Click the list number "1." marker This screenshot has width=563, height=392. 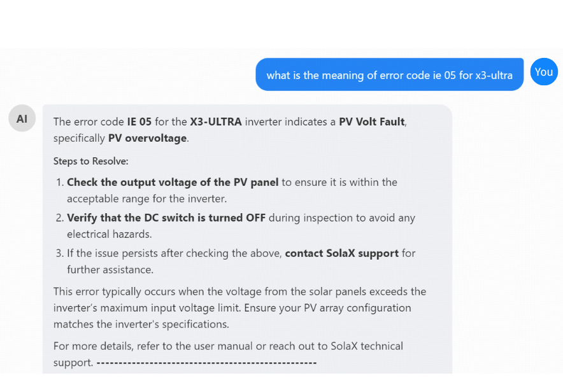(60, 182)
